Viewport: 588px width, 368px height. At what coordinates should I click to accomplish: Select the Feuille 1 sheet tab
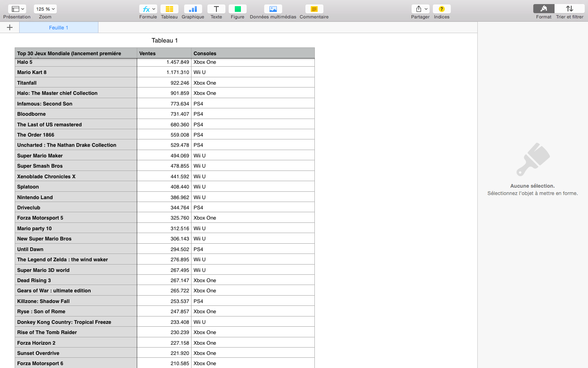coord(59,27)
